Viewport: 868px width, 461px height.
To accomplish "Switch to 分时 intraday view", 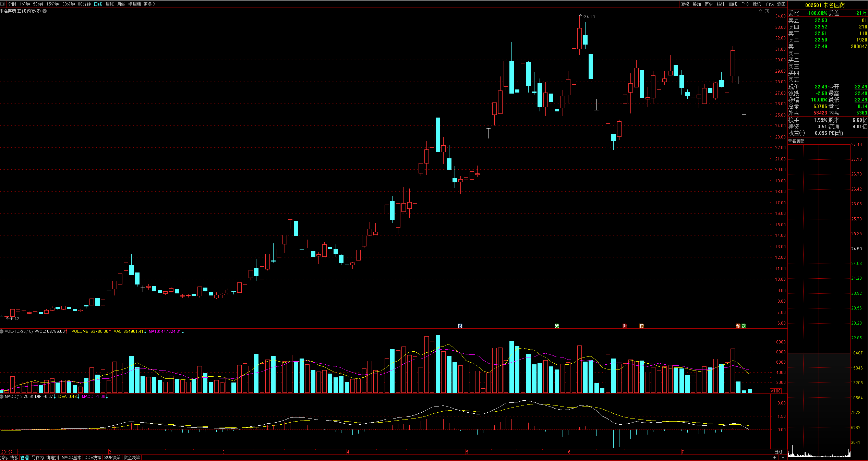I will pyautogui.click(x=12, y=4).
